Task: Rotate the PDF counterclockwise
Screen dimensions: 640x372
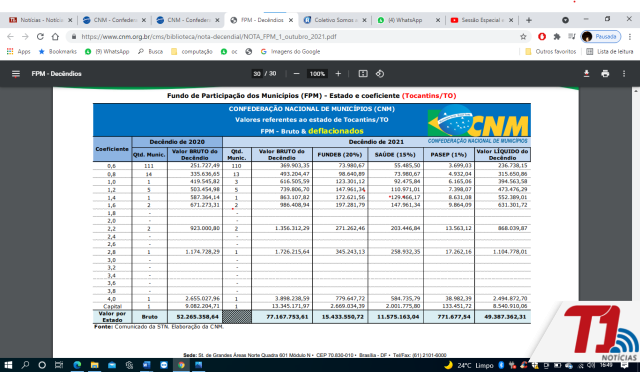Action: (380, 74)
